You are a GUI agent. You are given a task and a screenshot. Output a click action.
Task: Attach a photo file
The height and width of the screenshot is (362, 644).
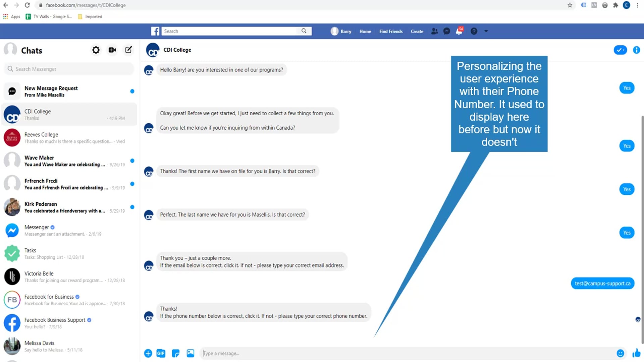pos(191,353)
